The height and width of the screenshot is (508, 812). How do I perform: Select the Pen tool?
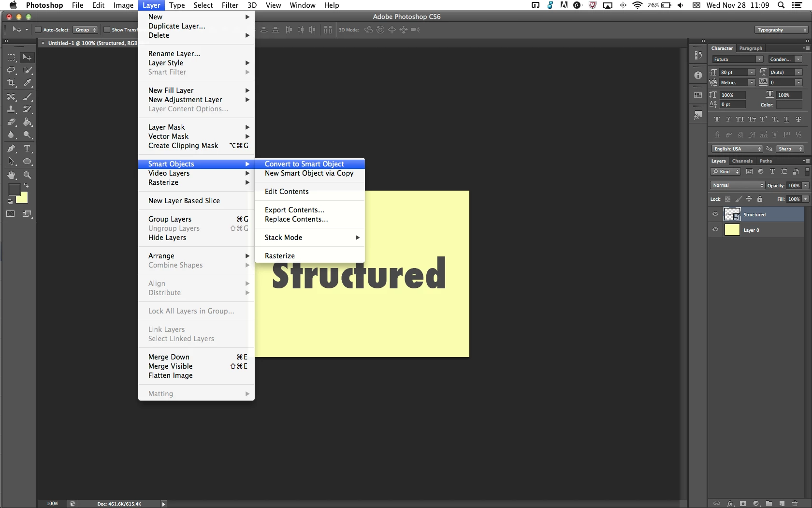(x=11, y=149)
